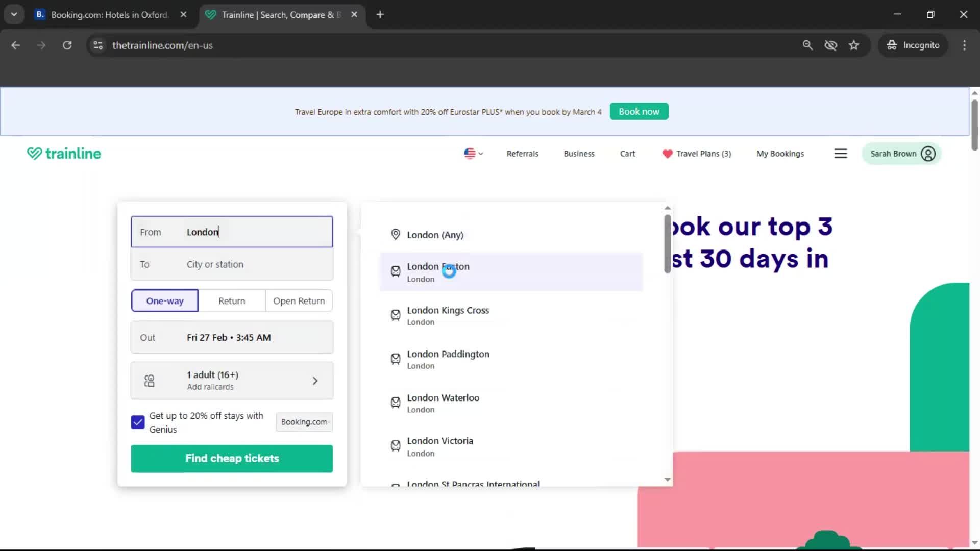Open the Referrals menu item

522,153
